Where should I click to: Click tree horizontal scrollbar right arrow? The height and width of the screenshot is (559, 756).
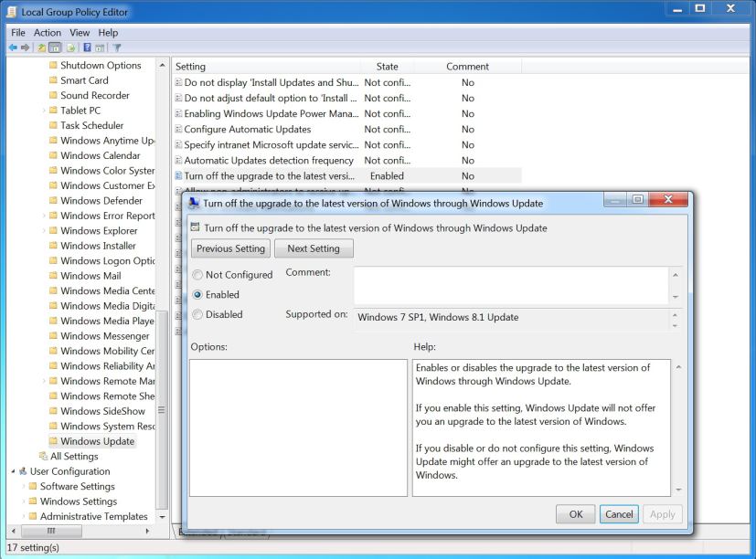click(147, 531)
